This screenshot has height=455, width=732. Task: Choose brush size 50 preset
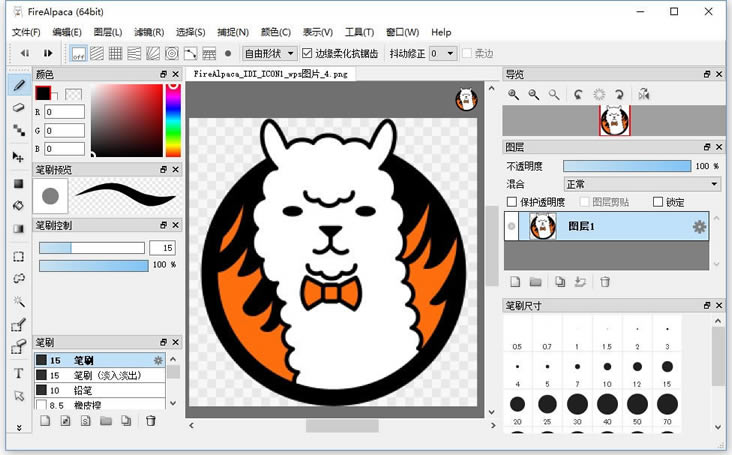click(x=637, y=410)
